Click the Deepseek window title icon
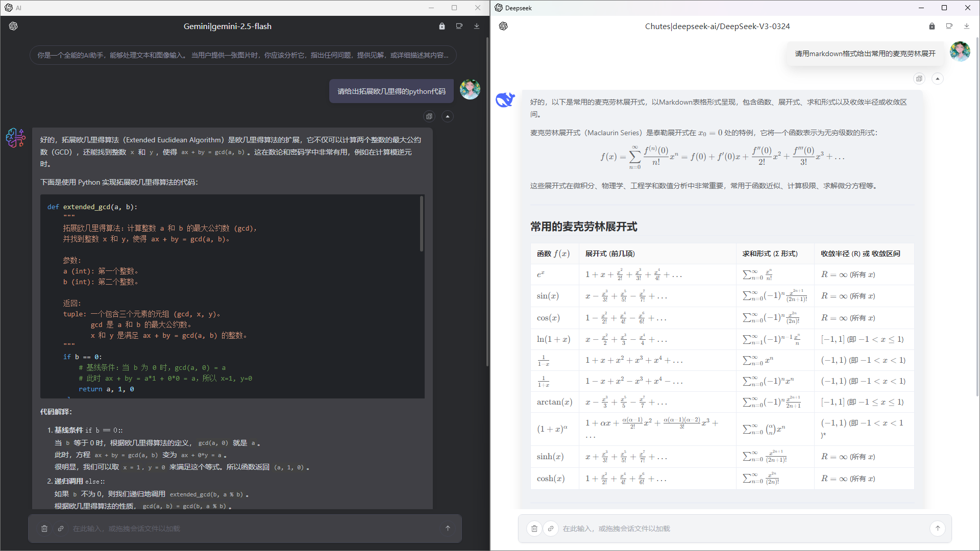This screenshot has height=551, width=980. click(x=499, y=8)
